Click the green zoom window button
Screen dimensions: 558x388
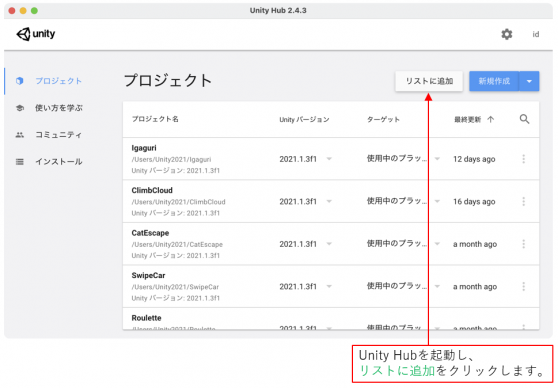tap(34, 11)
